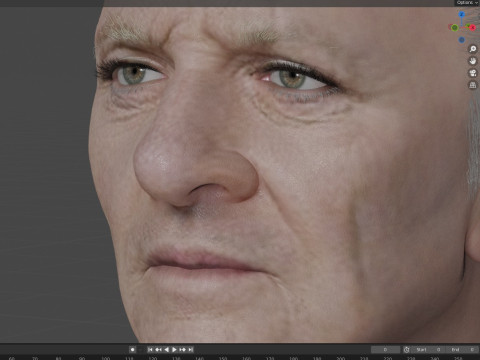Image resolution: width=480 pixels, height=360 pixels.
Task: Click the dark blue negative Z gizmo circle
Action: click(462, 40)
